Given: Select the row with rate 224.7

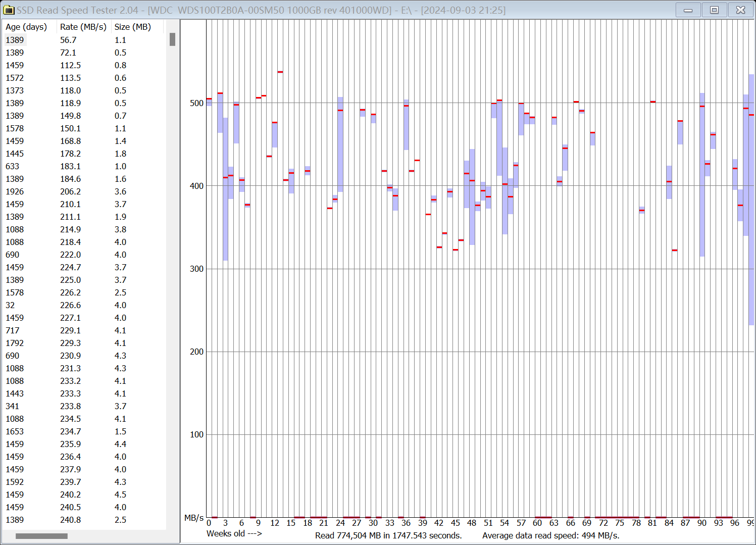Looking at the screenshot, I should pos(84,267).
